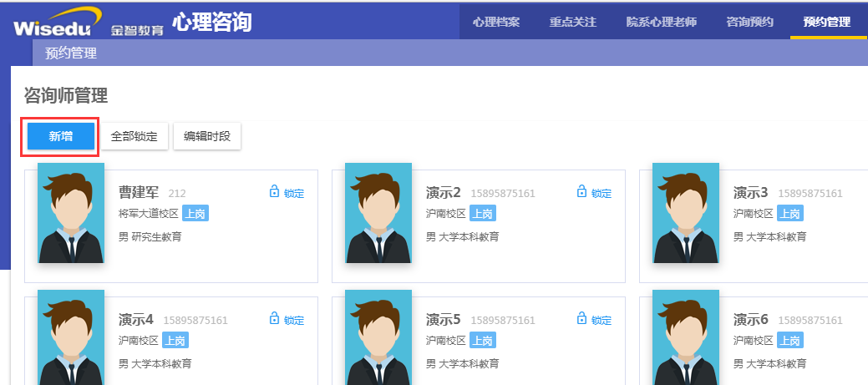Click 演示3 avatar photo

(686, 213)
